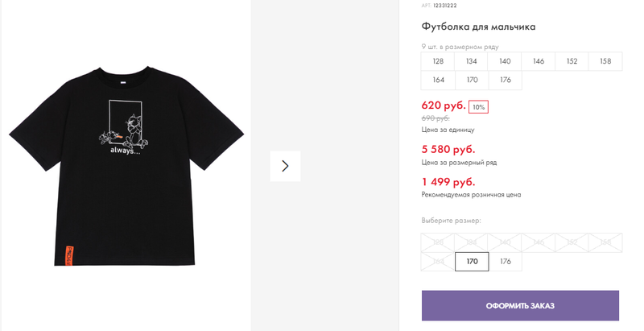
Task: Click the product title Футболка для мальчика
Action: (478, 27)
